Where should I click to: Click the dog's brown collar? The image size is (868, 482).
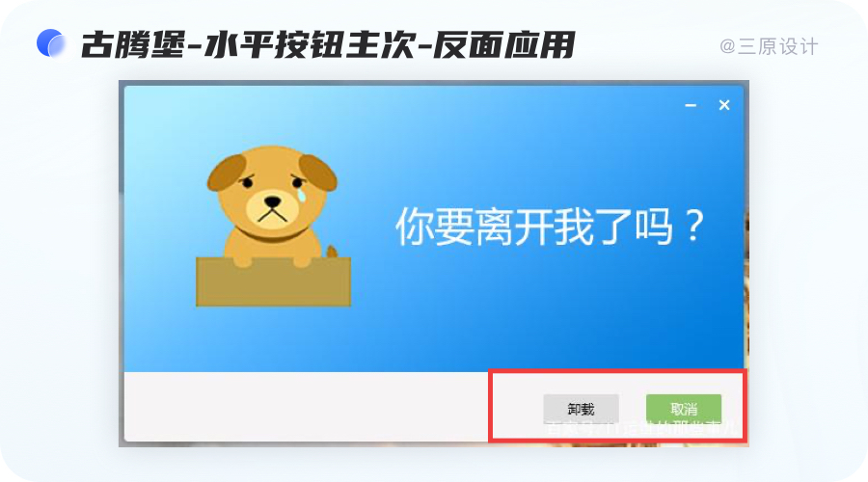[x=271, y=235]
